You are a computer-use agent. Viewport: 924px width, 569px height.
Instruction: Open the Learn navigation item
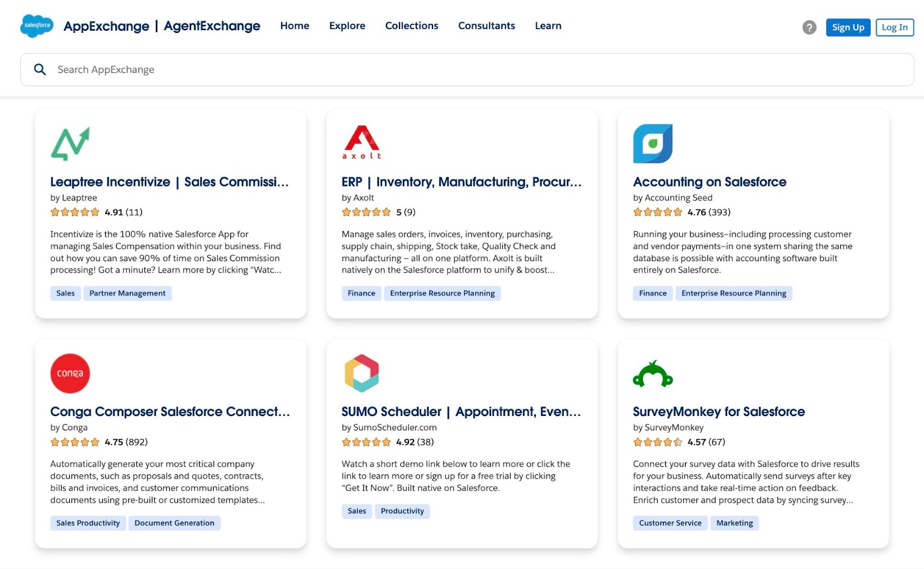tap(548, 26)
